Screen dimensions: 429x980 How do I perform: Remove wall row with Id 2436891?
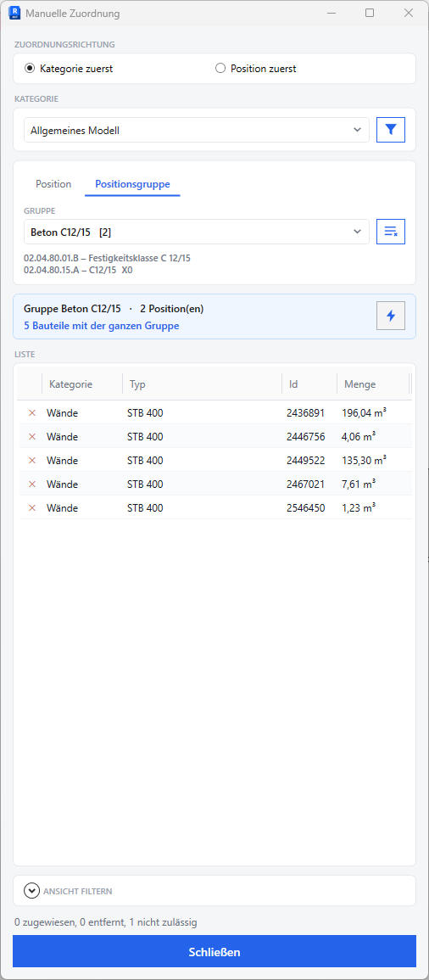pyautogui.click(x=32, y=412)
